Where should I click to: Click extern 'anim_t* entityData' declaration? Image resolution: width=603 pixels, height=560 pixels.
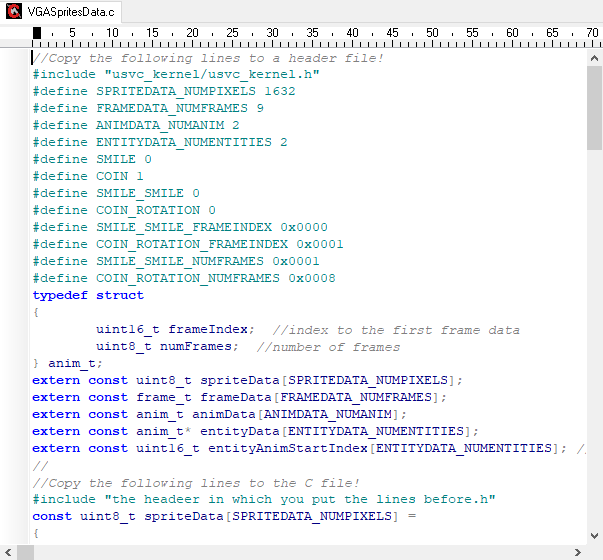point(255,431)
